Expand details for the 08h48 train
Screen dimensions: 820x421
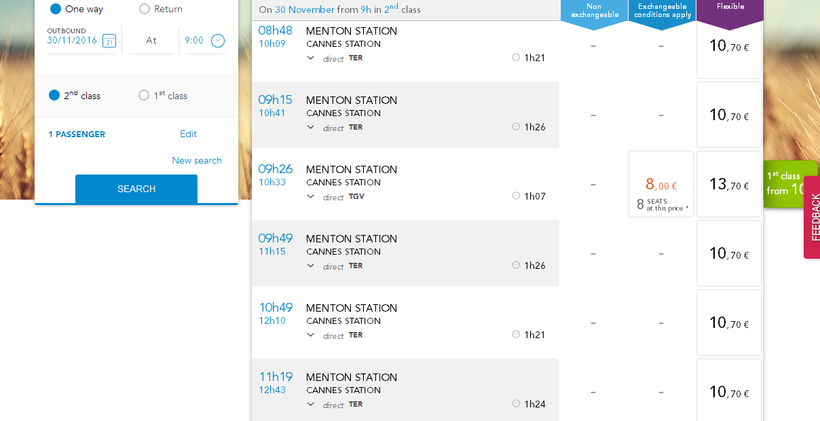click(x=311, y=58)
